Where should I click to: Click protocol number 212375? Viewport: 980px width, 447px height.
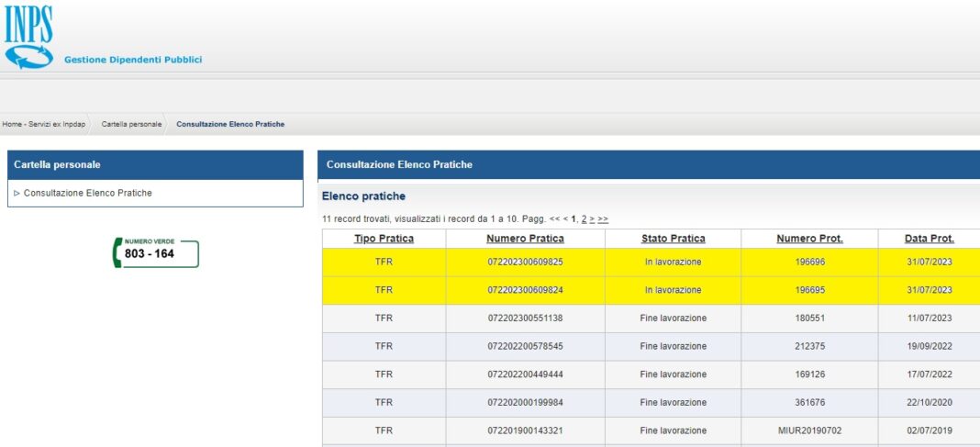(809, 346)
